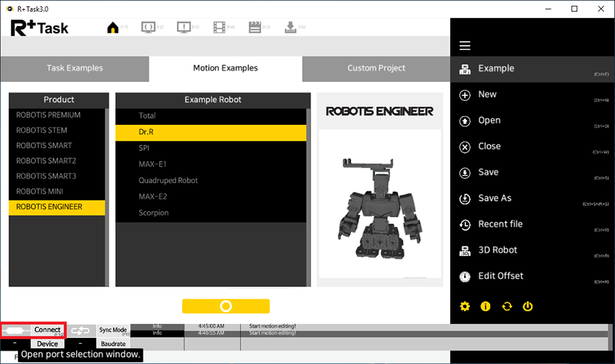Switch to the Task Examples tab
615x364 pixels.
[75, 68]
